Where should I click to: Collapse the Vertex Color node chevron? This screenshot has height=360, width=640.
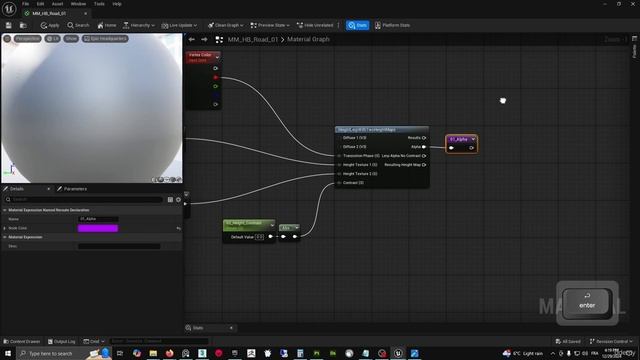pos(217,57)
